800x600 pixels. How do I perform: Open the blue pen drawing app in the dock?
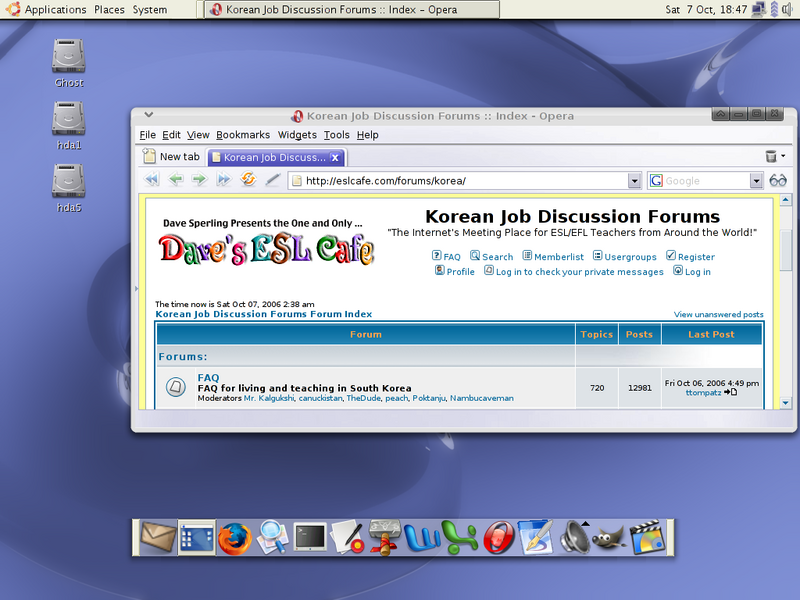point(536,537)
